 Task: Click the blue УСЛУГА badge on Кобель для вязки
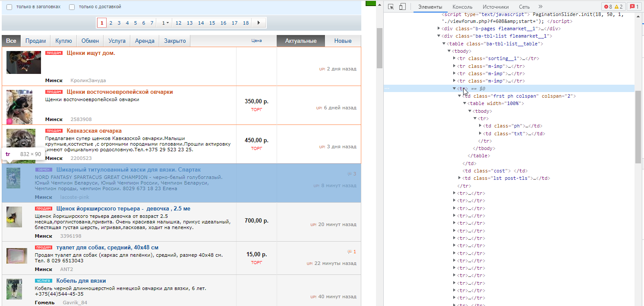44,280
